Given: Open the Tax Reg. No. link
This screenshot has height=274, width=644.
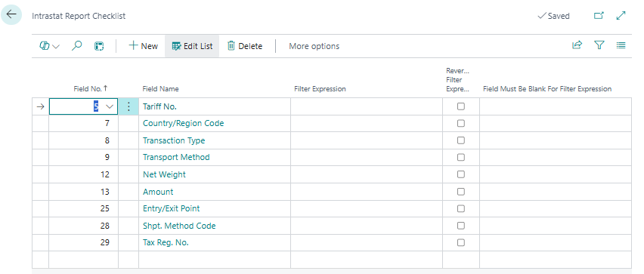Looking at the screenshot, I should (x=166, y=243).
